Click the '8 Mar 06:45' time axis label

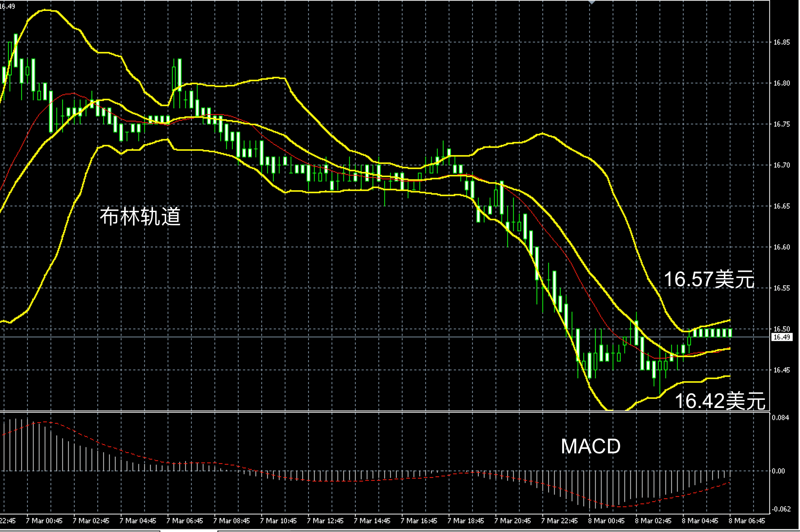747,521
